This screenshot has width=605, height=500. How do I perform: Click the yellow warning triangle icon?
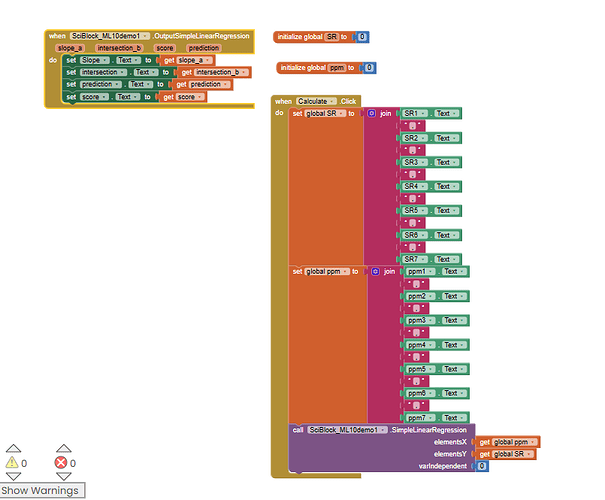pos(12,463)
